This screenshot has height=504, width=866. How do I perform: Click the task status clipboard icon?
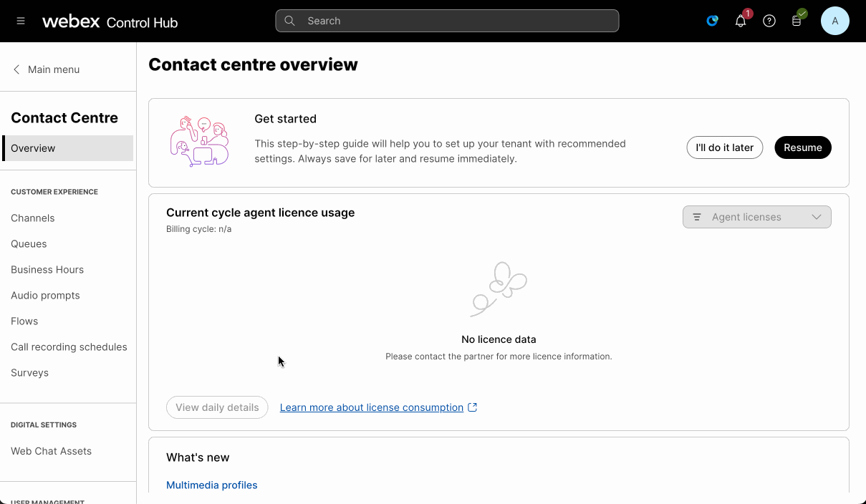pos(797,21)
